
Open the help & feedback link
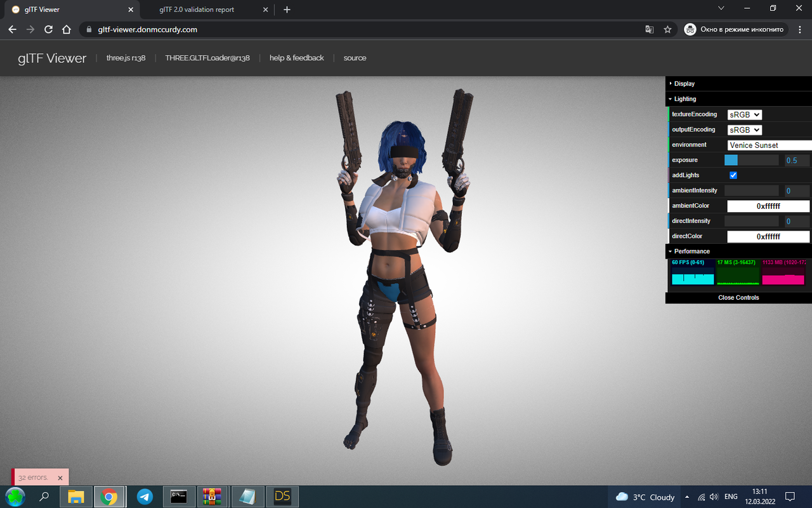[x=296, y=58]
